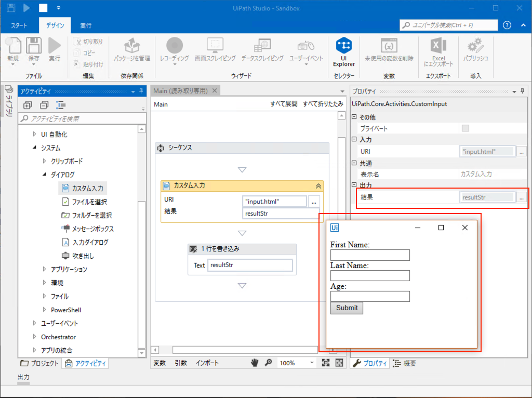Open the プロジェクト panel tab
The image size is (532, 398).
pos(39,363)
